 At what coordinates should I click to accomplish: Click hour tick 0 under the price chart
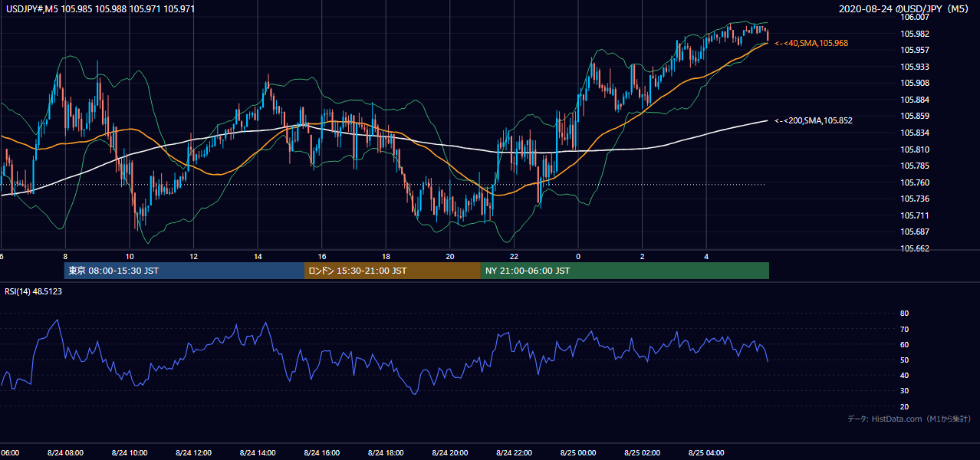577,256
